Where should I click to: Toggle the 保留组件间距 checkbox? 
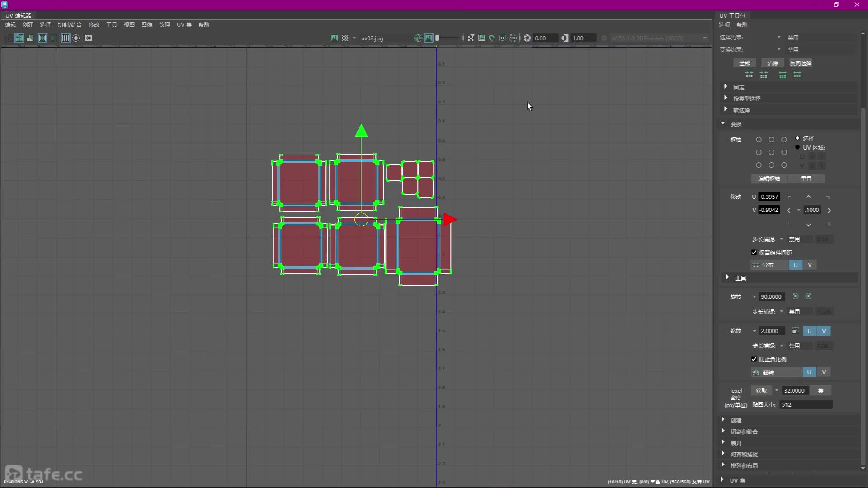754,253
